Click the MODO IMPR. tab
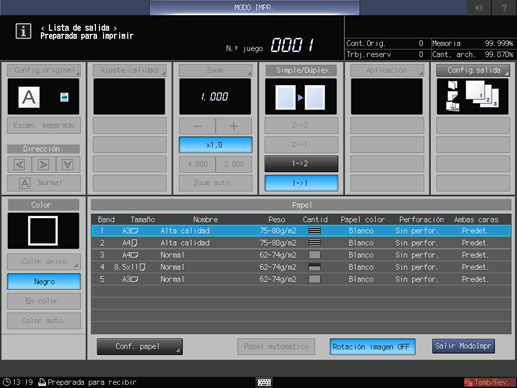 tap(254, 7)
